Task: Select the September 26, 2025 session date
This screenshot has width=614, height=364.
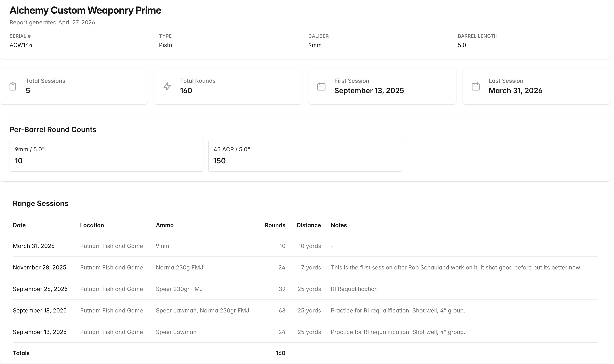Action: [x=40, y=289]
